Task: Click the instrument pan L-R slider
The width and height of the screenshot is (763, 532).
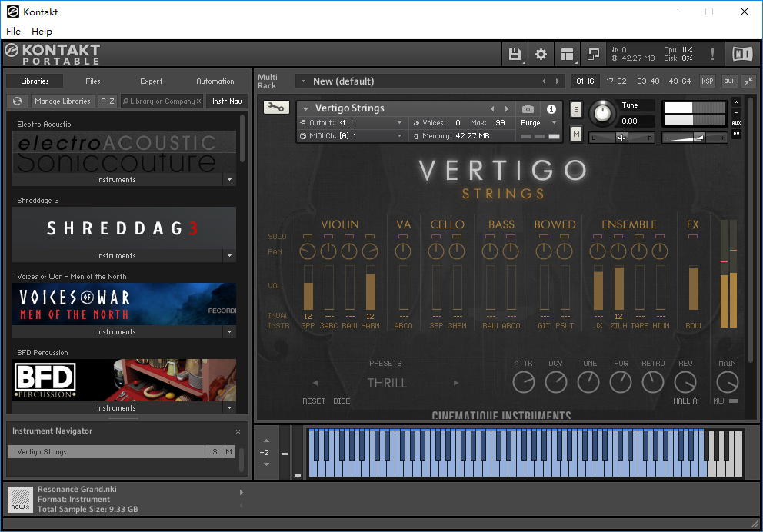Action: coord(621,138)
